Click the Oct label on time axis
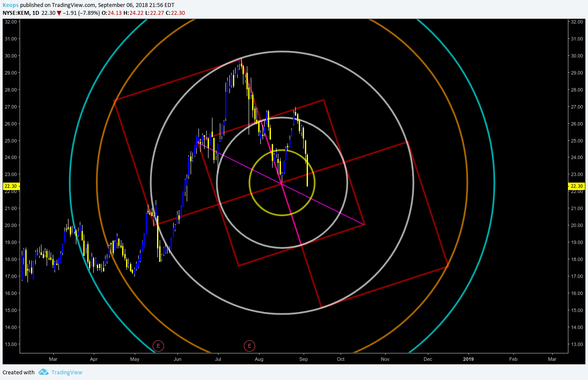Image resolution: width=588 pixels, height=380 pixels. [341, 359]
